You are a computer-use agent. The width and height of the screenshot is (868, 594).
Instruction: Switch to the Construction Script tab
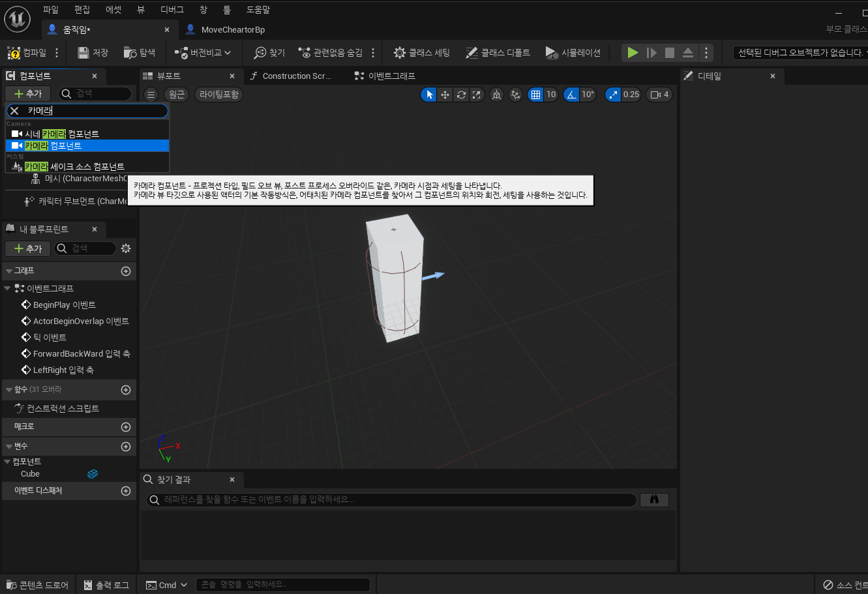(291, 76)
